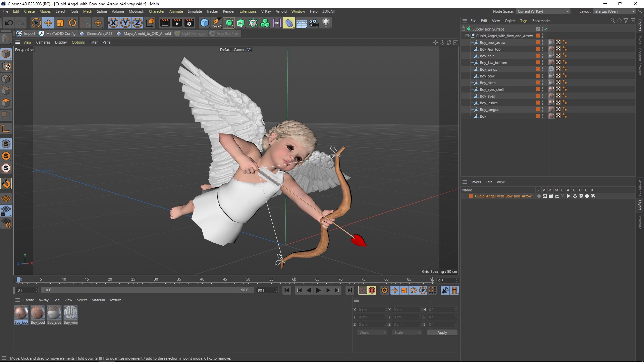Click Import plugin button
Screen dimensions: 644x362
26,34
